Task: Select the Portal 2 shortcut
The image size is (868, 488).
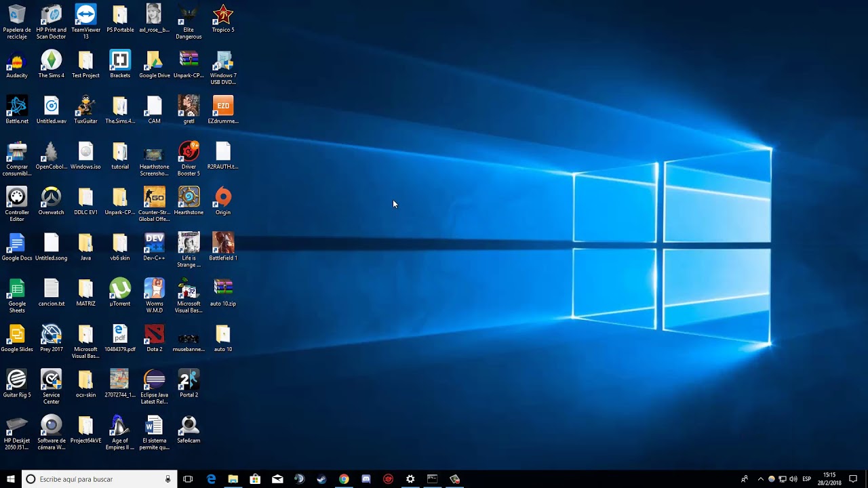Action: tap(189, 384)
